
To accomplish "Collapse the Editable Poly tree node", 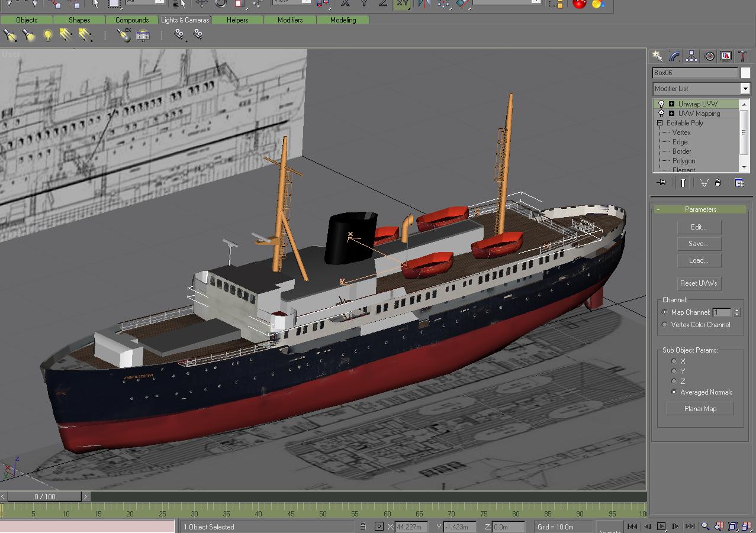I will click(x=660, y=123).
